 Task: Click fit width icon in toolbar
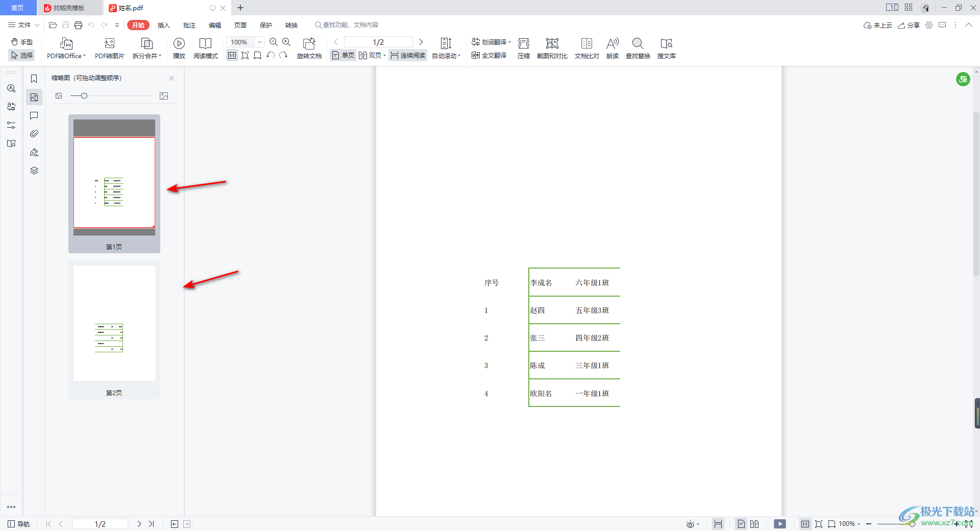[x=257, y=55]
